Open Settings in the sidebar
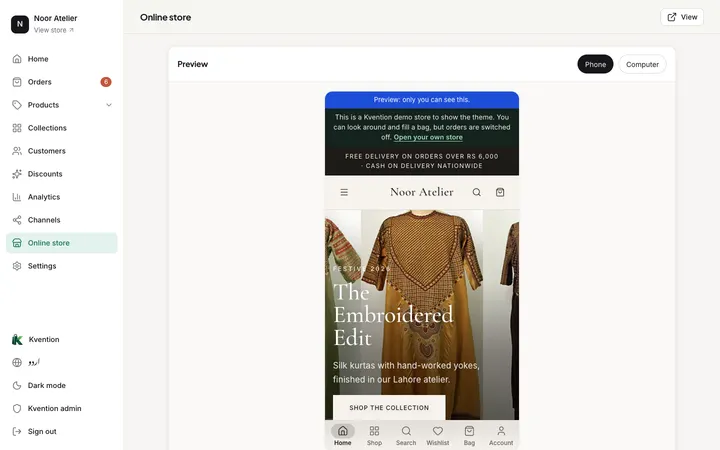 pos(62,266)
